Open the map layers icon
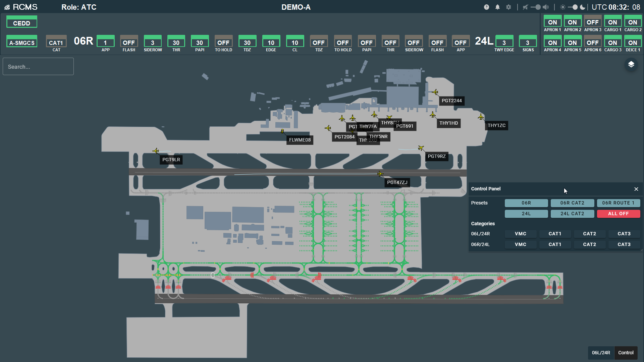Viewport: 644px width, 362px height. click(x=631, y=64)
